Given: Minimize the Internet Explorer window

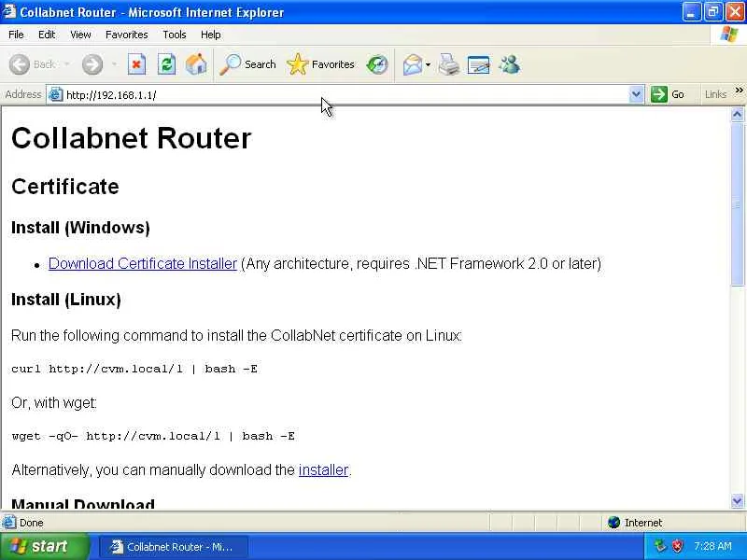Looking at the screenshot, I should pyautogui.click(x=691, y=12).
